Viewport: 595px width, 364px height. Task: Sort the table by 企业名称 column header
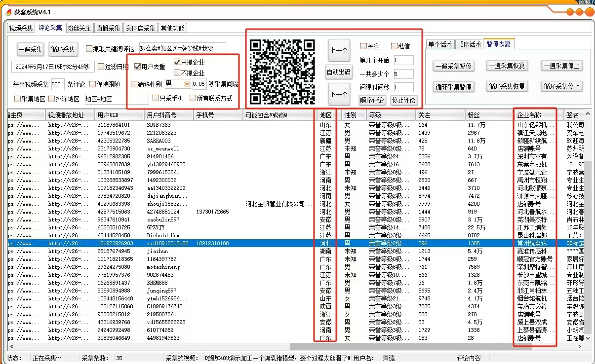pyautogui.click(x=536, y=115)
